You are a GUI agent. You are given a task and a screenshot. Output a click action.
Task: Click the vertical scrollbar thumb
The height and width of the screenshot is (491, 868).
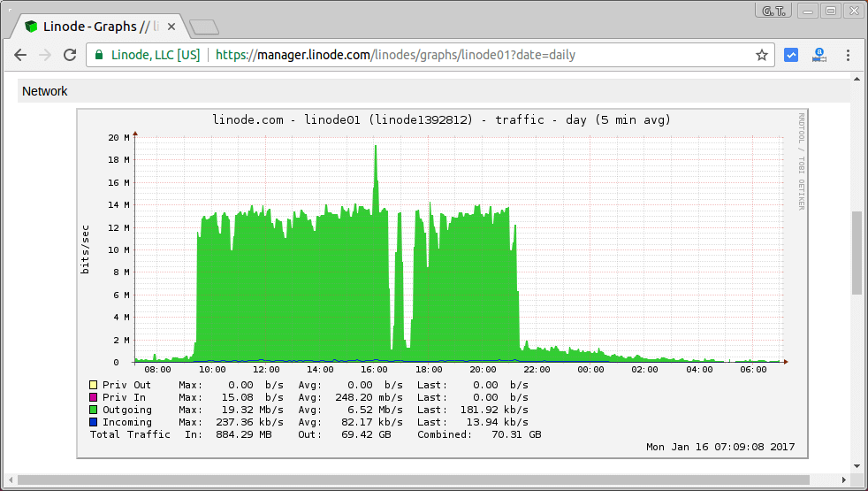pos(857,252)
